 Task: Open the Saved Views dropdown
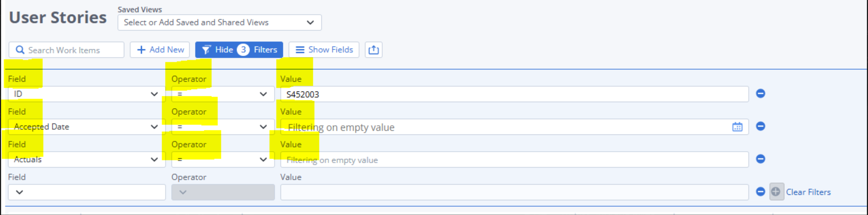coord(219,23)
